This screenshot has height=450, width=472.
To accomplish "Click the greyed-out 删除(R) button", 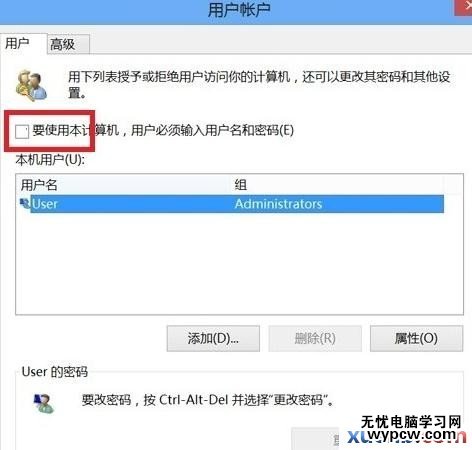I will click(315, 339).
